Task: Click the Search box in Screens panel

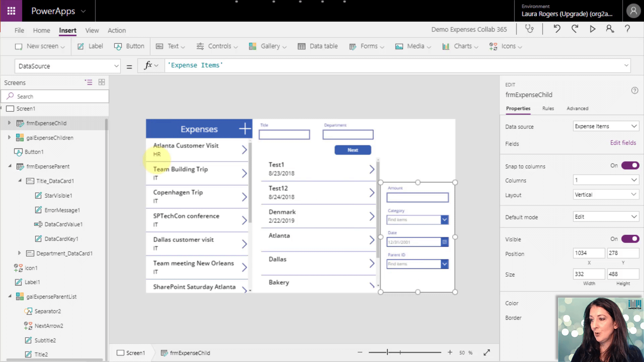Action: (55, 96)
